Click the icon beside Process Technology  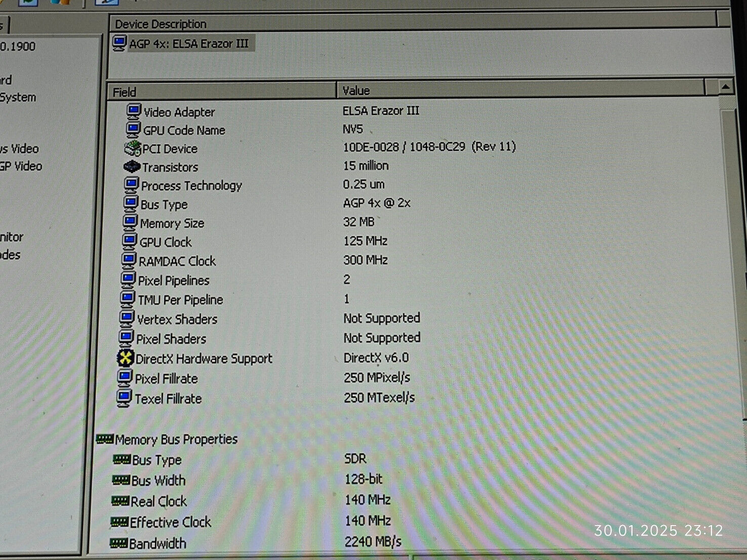131,185
